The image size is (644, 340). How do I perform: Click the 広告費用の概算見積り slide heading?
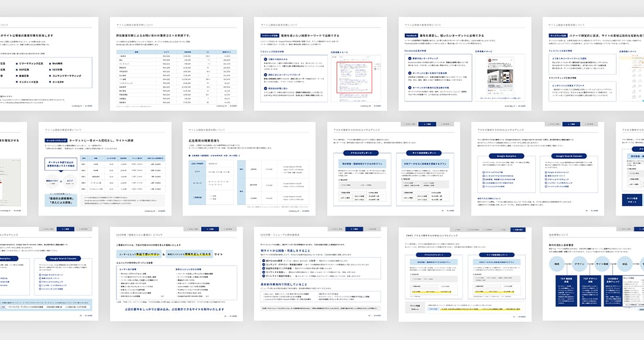(204, 141)
